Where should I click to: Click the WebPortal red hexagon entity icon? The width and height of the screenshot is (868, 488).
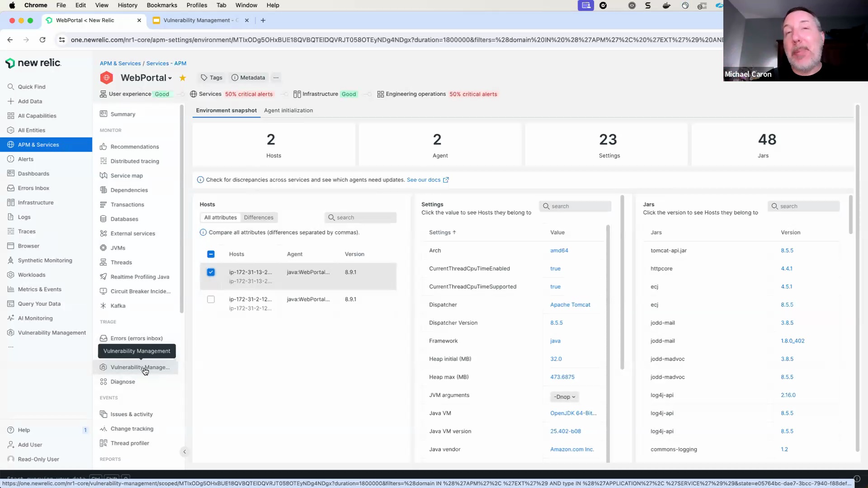[x=107, y=78]
